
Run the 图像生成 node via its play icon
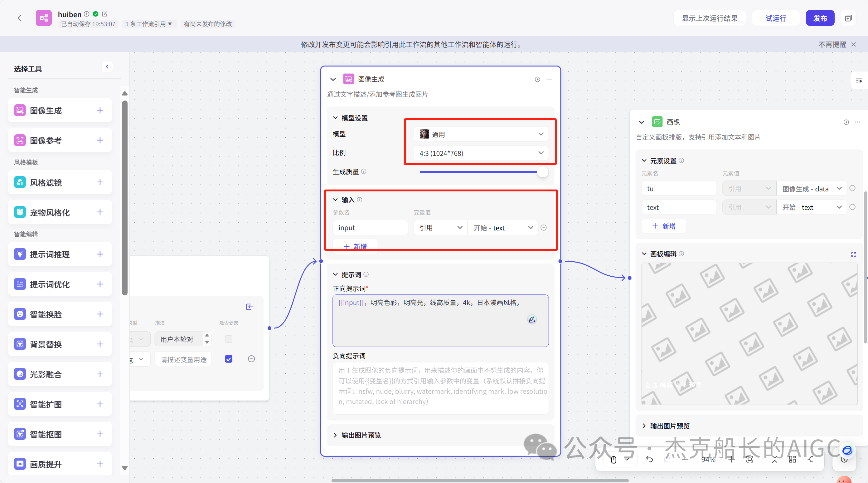click(537, 79)
